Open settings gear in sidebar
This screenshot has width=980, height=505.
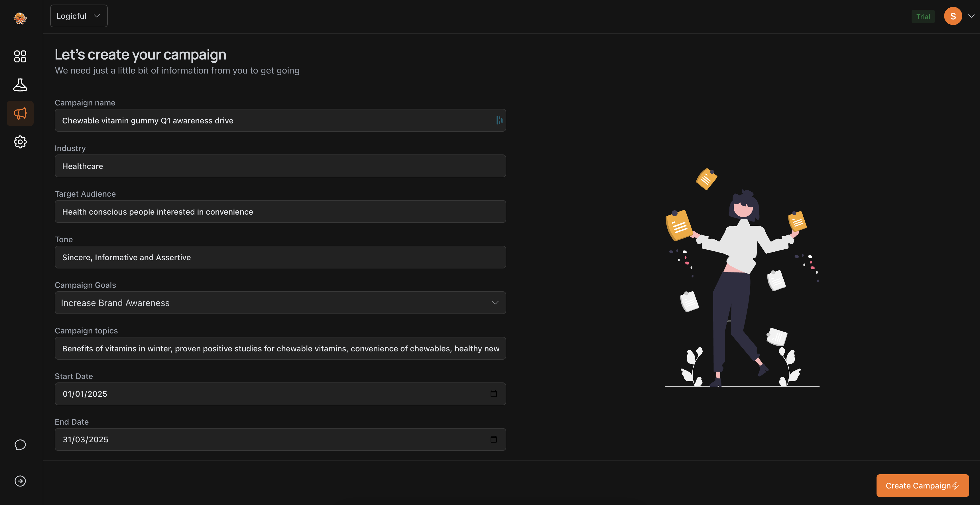click(x=20, y=142)
